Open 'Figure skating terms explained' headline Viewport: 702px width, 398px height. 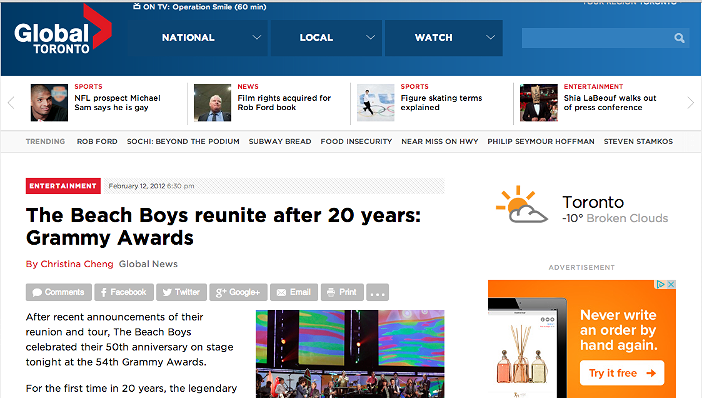click(441, 103)
